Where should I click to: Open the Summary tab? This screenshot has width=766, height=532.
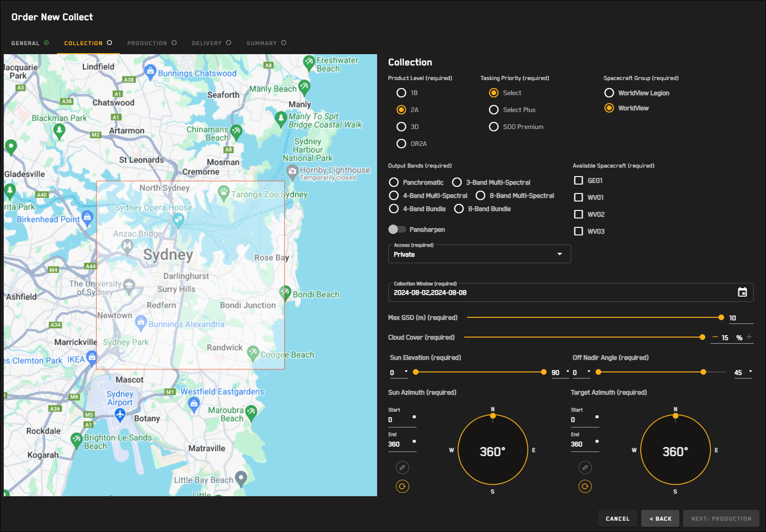point(266,43)
